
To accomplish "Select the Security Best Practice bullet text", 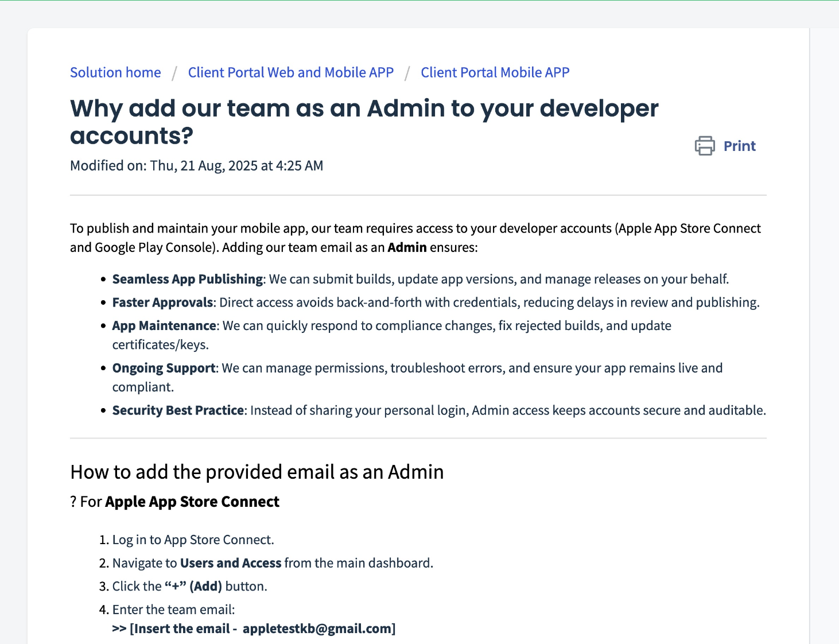I will pyautogui.click(x=439, y=410).
